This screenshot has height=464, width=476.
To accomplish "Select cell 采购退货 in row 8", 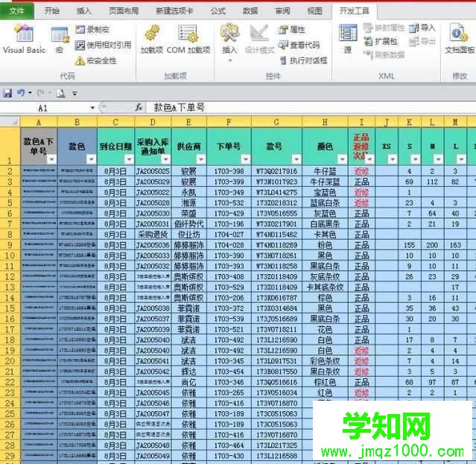I will point(153,235).
